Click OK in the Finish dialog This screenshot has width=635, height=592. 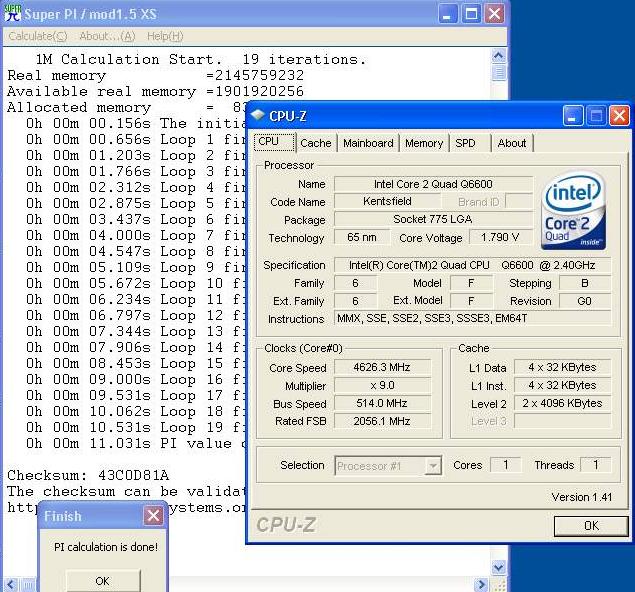point(102,581)
